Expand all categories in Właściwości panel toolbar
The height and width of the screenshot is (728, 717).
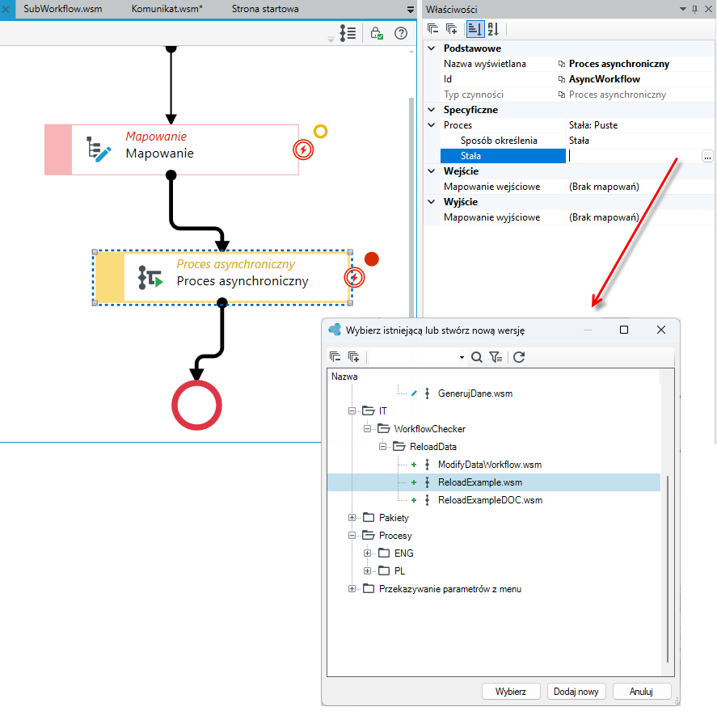[x=451, y=29]
